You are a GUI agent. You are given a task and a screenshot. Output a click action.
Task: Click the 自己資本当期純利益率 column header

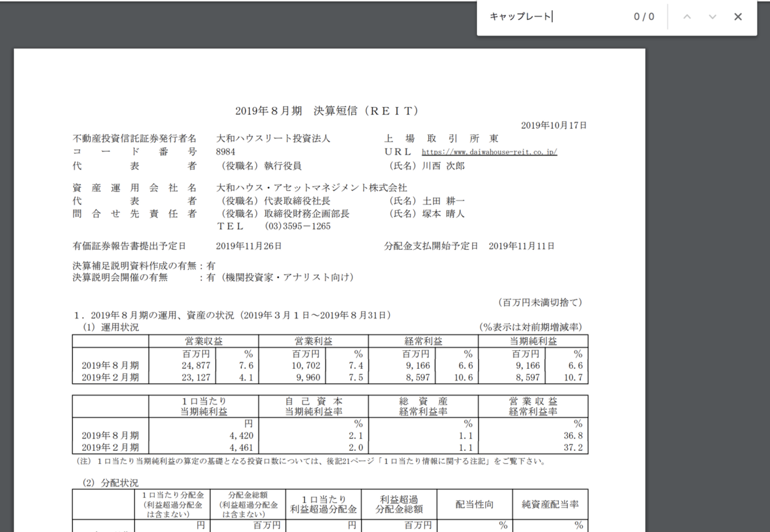(x=313, y=406)
